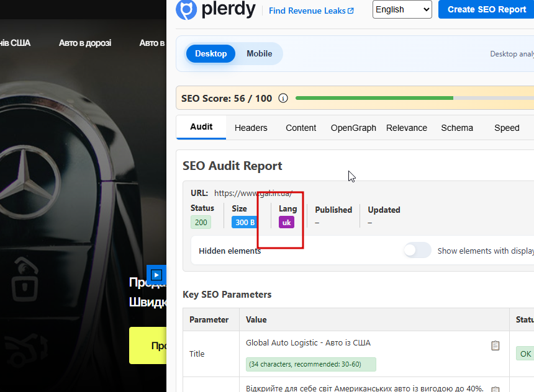Click the 'Key SEO Parameters' heading
Image resolution: width=534 pixels, height=392 pixels.
[227, 295]
